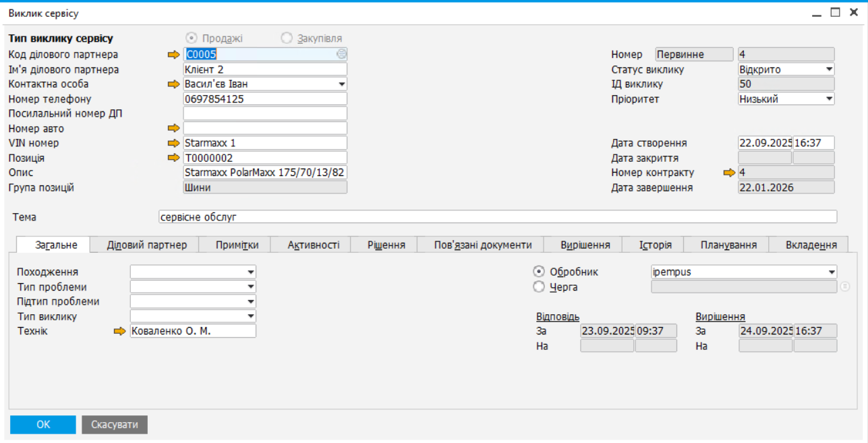Open the Походження dropdown
Screen dimensions: 868x443
coord(251,272)
